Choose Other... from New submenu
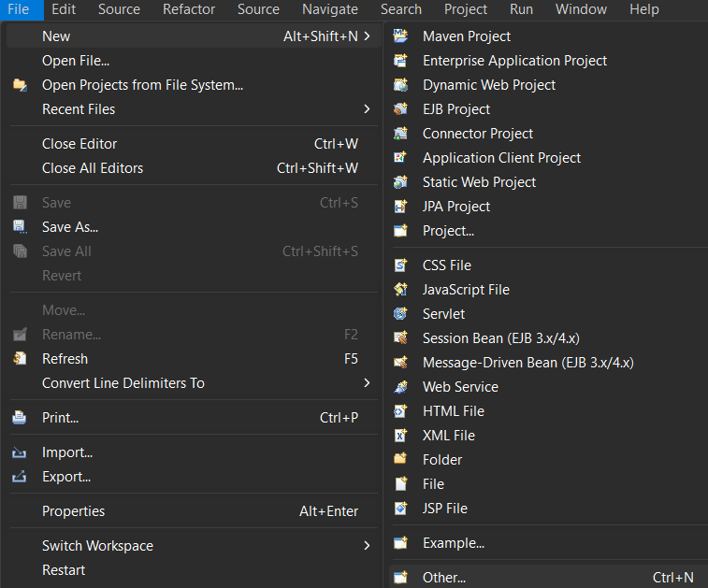 pyautogui.click(x=444, y=578)
